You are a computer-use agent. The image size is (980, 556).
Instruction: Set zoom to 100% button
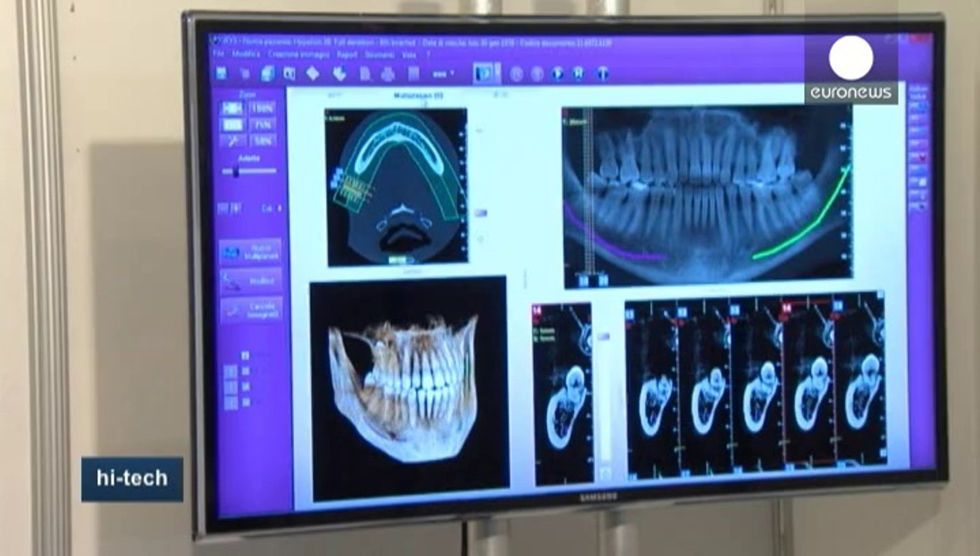click(262, 108)
